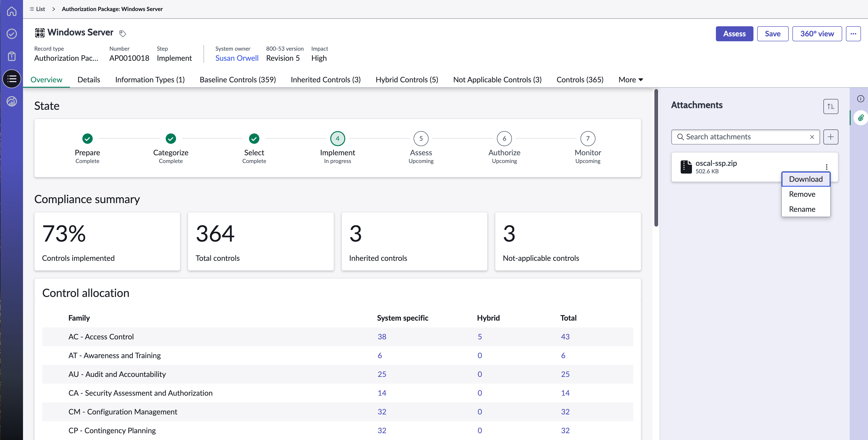Add a new attachment with plus button

pos(831,137)
